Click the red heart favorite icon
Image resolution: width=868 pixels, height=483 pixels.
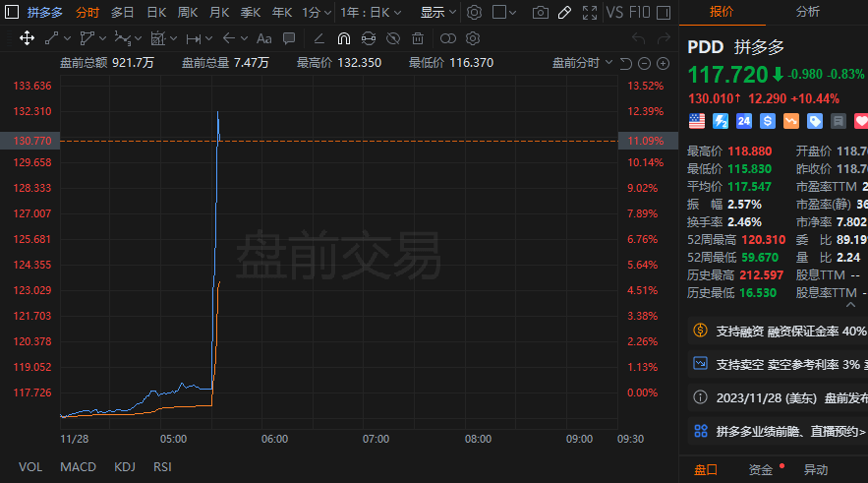(861, 121)
